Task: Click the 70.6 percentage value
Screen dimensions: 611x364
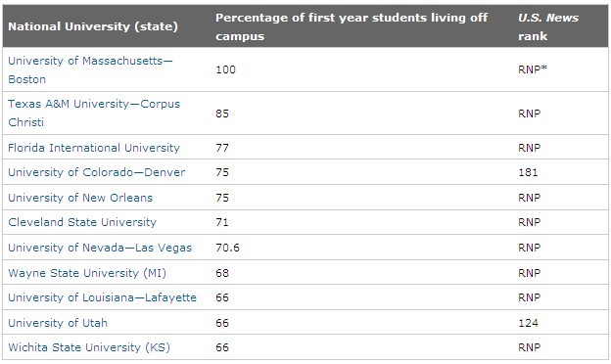Action: (x=227, y=248)
